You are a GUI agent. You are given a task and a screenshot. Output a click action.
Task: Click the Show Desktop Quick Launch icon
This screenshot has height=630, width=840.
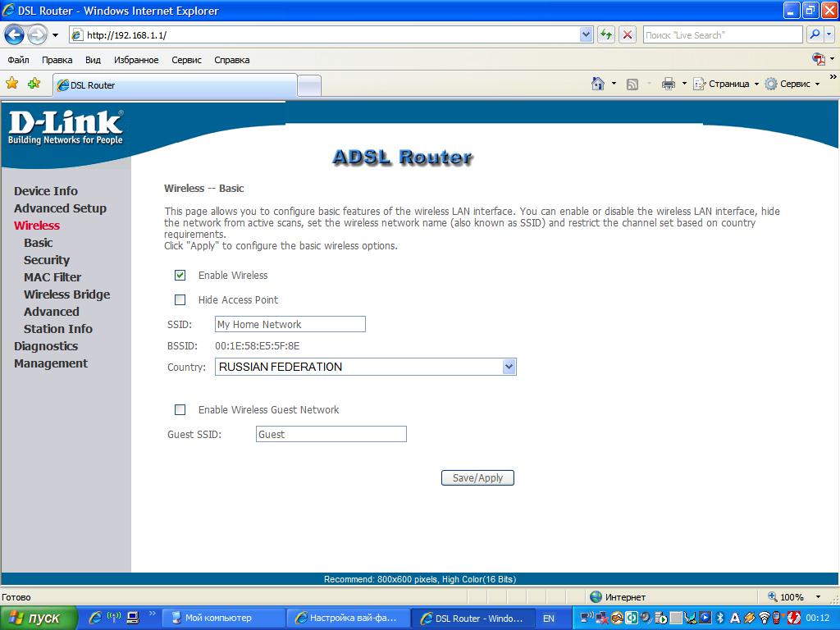pyautogui.click(x=133, y=618)
